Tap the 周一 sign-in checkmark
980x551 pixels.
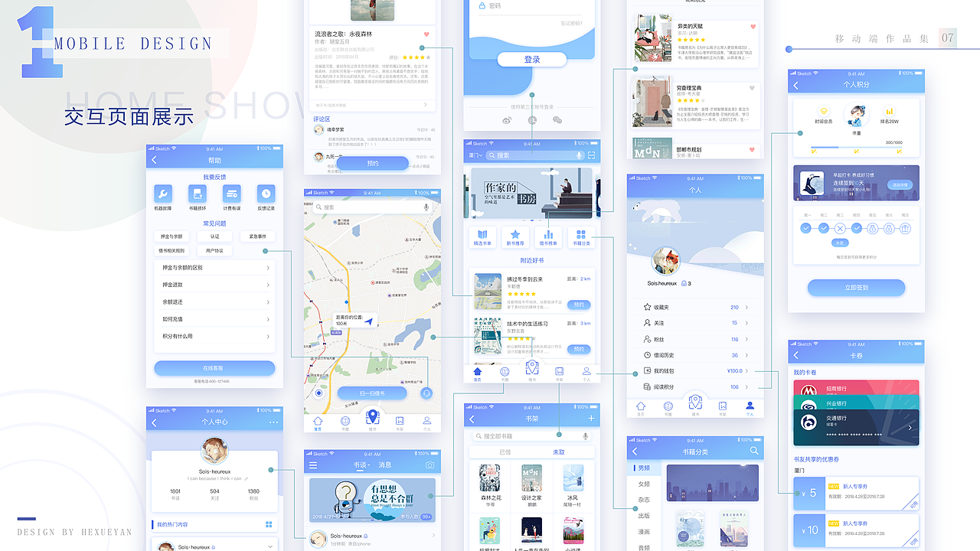[x=805, y=228]
